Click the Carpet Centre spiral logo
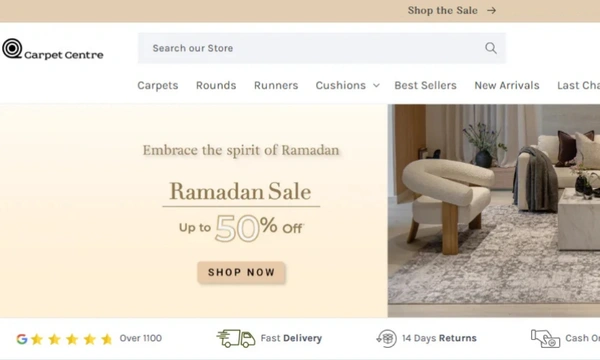Viewport: 600px width, 360px height. click(12, 49)
